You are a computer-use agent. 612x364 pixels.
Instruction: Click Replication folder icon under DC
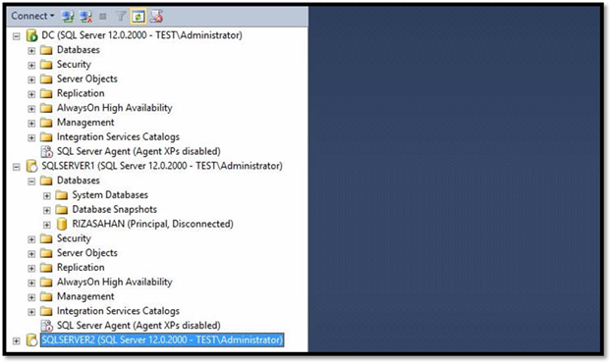46,93
